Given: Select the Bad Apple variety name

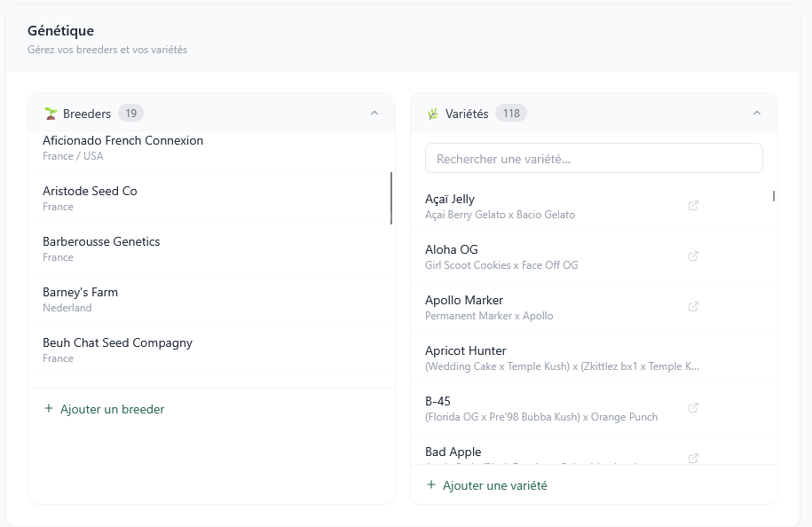Looking at the screenshot, I should pyautogui.click(x=453, y=452).
